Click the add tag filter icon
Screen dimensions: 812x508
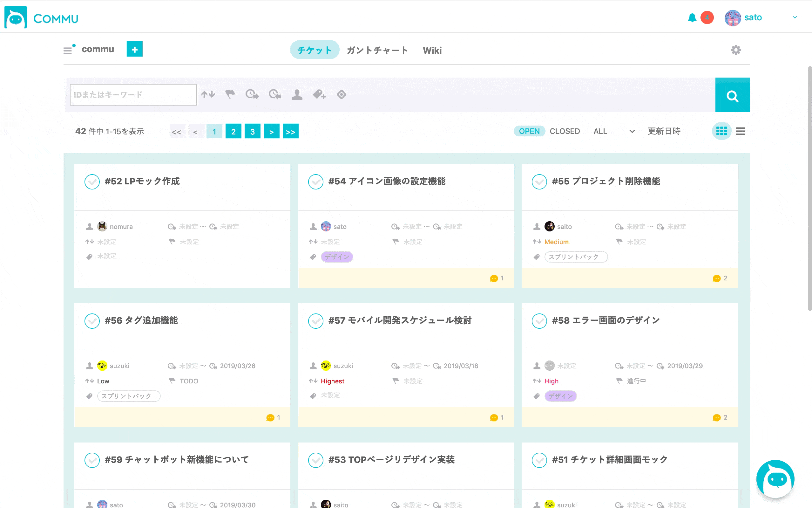tap(319, 94)
